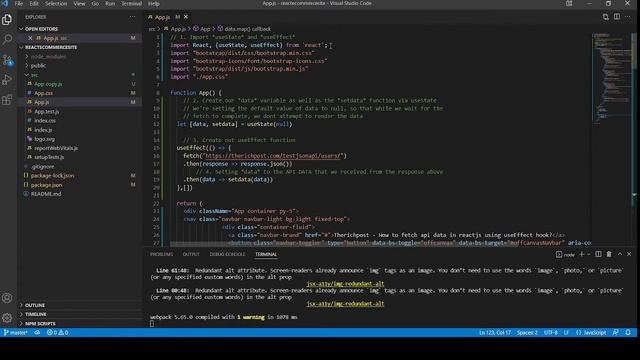
Task: Open notifications bell in status bar
Action: point(628,333)
